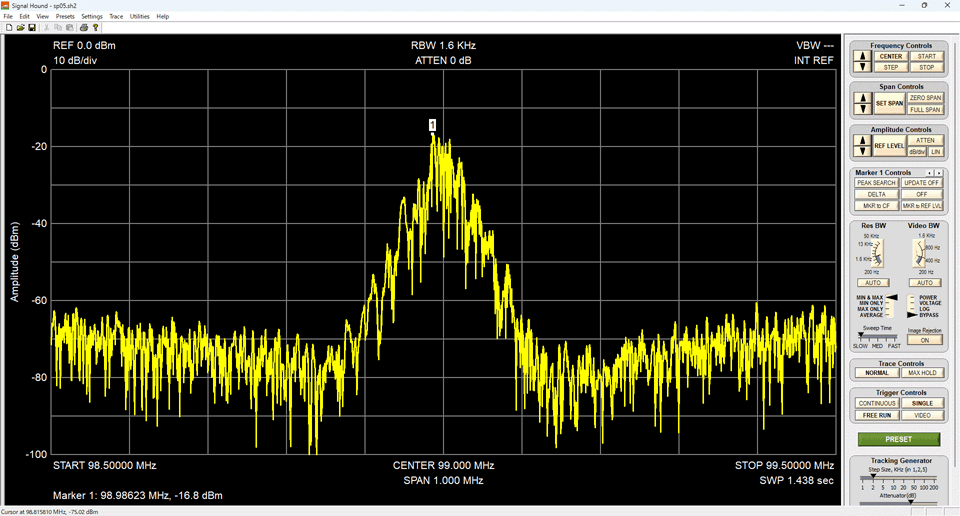The width and height of the screenshot is (960, 516).
Task: Click the New file toolbar icon
Action: coord(9,28)
